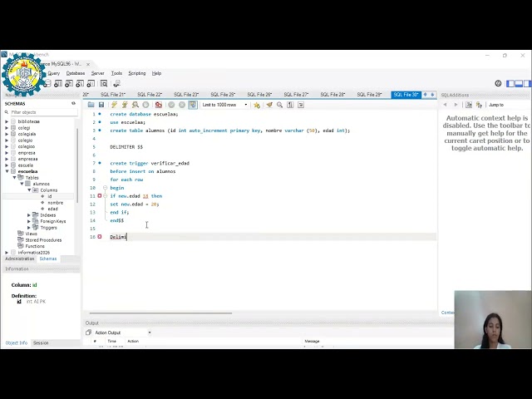Image resolution: width=532 pixels, height=399 pixels.
Task: Switch to the Administration tab
Action: click(20, 259)
